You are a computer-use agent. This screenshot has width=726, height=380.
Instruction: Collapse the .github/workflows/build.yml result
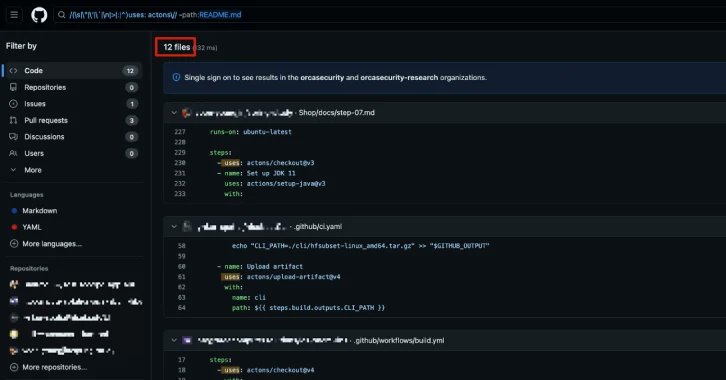click(174, 340)
